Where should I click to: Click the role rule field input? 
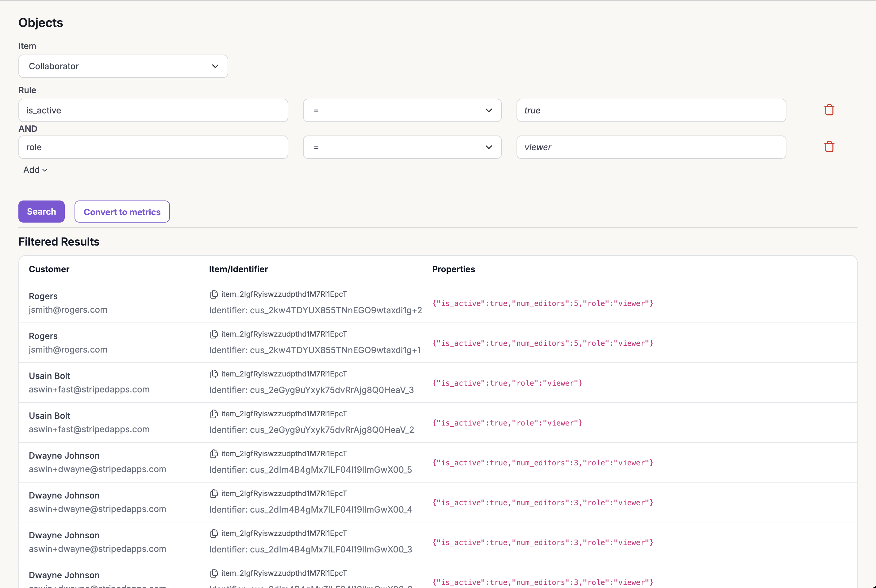(153, 147)
